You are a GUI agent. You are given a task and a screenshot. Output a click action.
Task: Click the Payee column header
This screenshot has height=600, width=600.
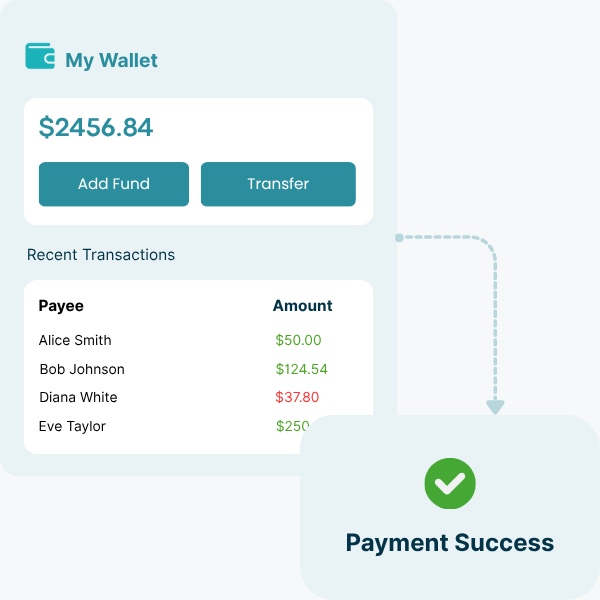pyautogui.click(x=61, y=306)
